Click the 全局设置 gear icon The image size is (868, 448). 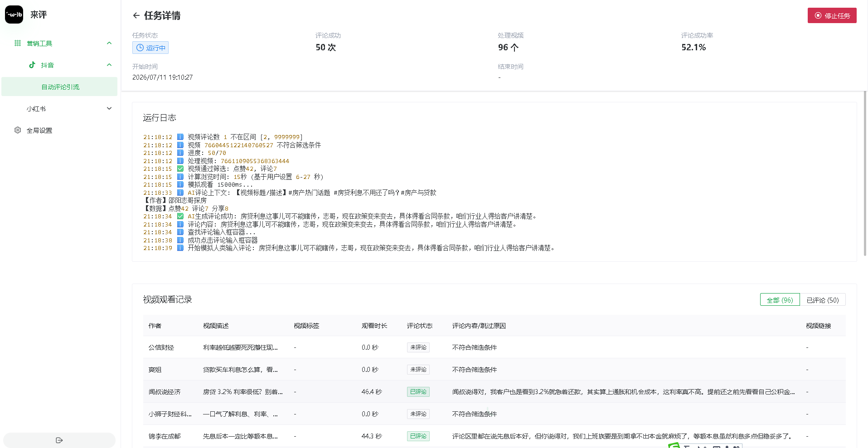18,130
